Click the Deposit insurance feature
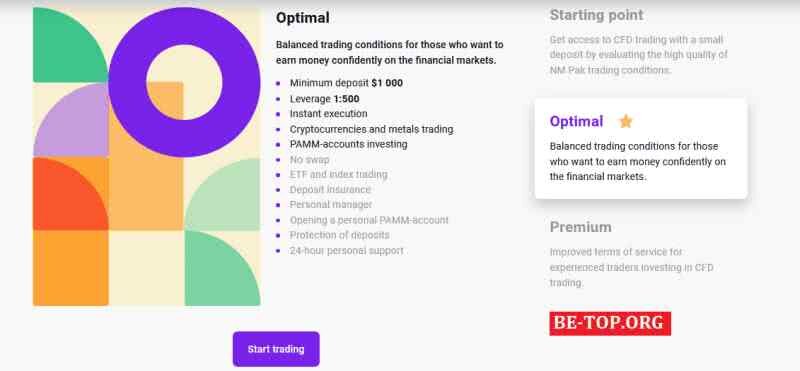The image size is (800, 371). 330,190
